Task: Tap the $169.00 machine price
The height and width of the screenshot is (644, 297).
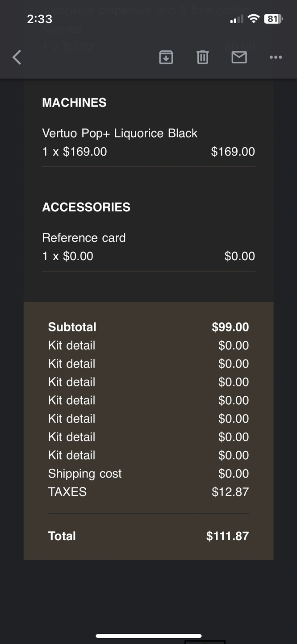Action: [233, 152]
